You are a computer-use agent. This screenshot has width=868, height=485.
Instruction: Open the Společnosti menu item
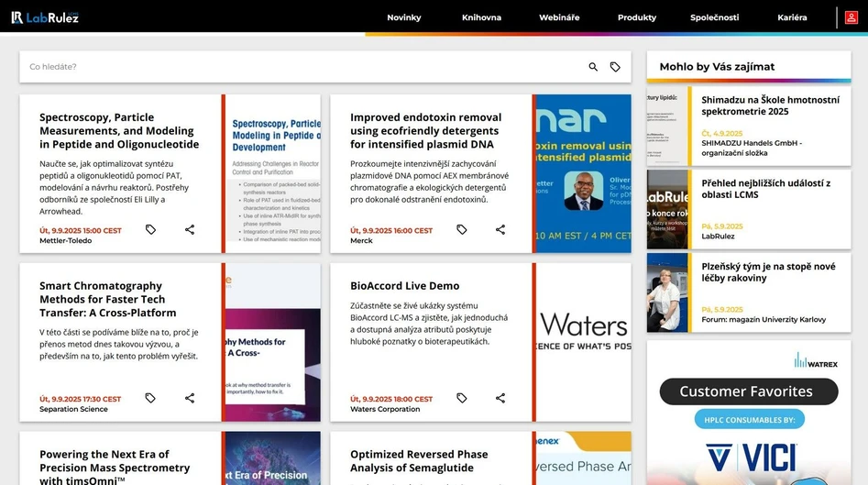pos(714,17)
